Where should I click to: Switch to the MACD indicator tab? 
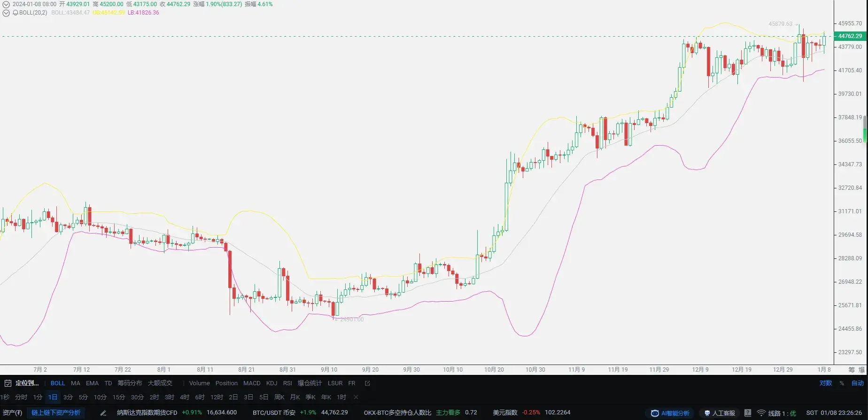[252, 383]
